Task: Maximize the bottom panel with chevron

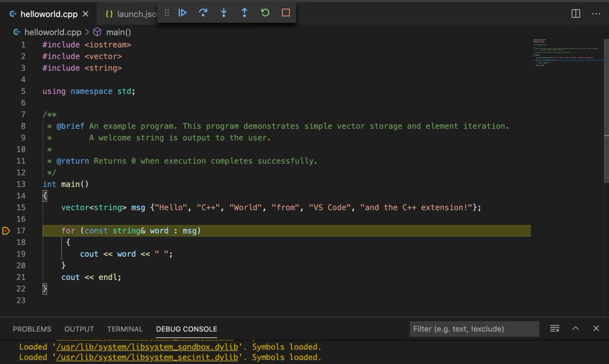Action: point(576,329)
